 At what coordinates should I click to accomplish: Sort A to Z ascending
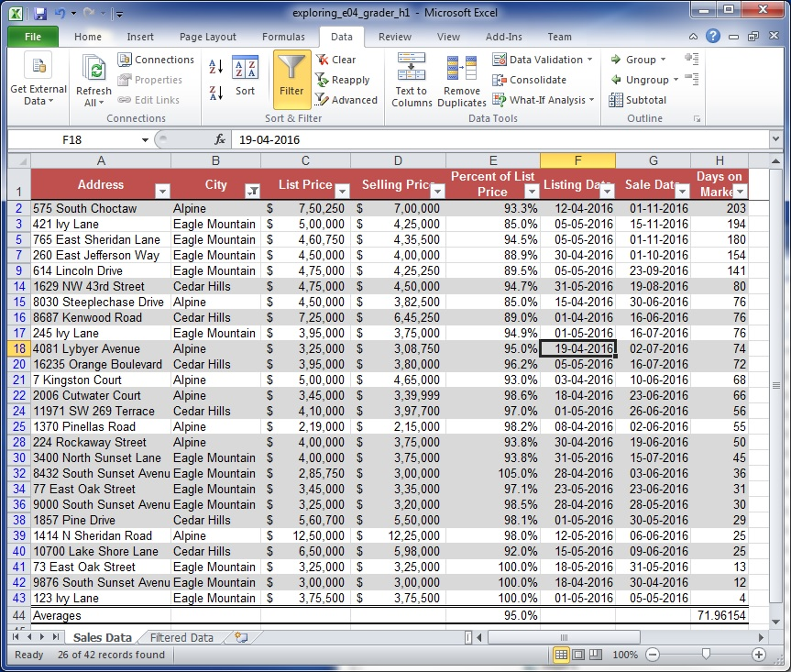click(216, 66)
